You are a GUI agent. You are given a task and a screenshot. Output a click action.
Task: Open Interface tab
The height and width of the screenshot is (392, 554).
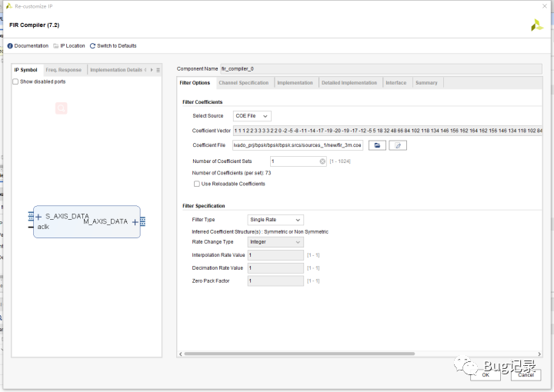point(396,83)
